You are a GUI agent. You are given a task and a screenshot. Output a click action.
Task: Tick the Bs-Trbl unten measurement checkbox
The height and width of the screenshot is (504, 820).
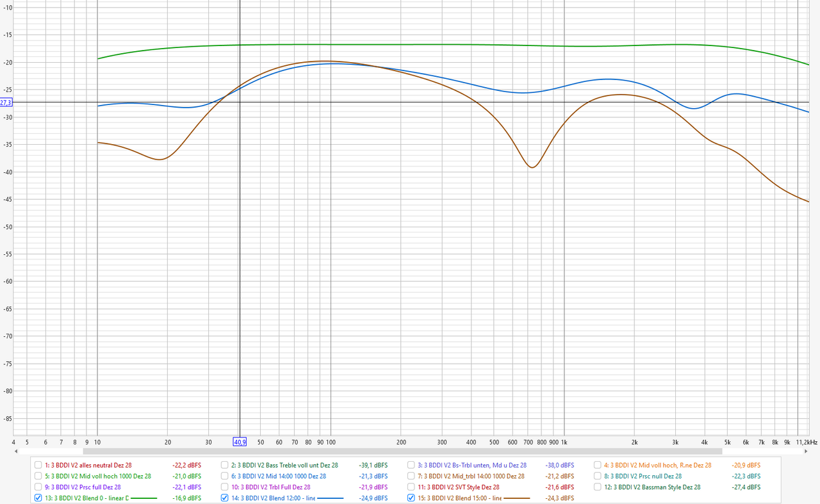point(411,466)
